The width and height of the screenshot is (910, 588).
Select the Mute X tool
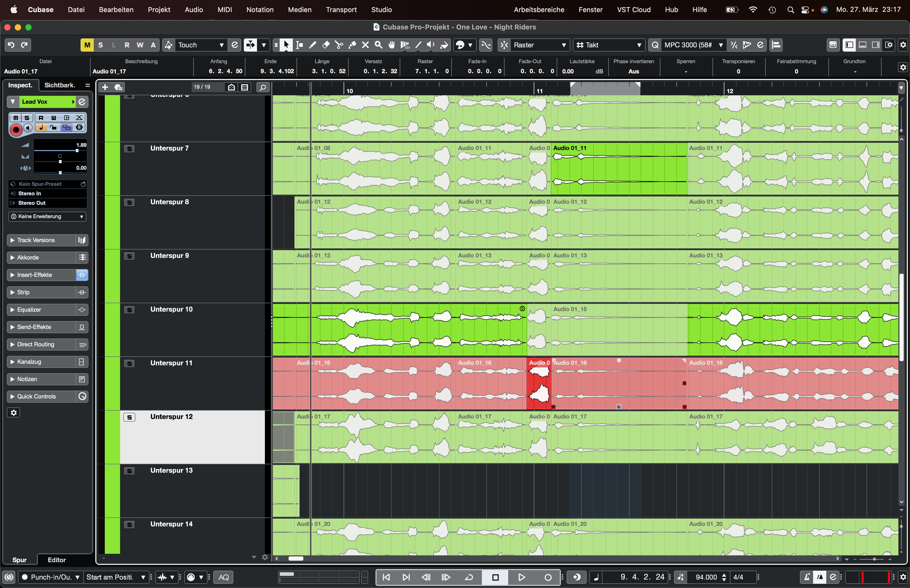click(x=365, y=45)
